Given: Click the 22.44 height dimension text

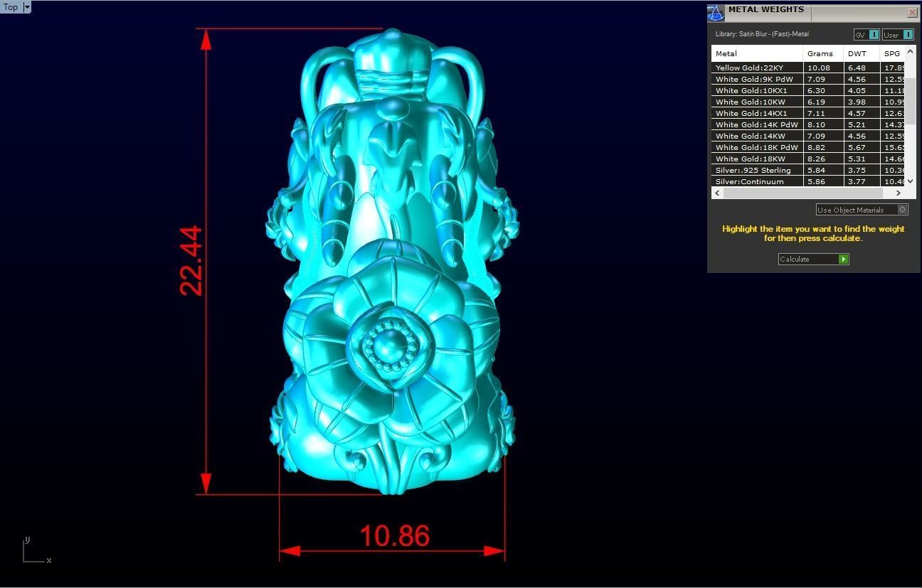Looking at the screenshot, I should pyautogui.click(x=191, y=260).
